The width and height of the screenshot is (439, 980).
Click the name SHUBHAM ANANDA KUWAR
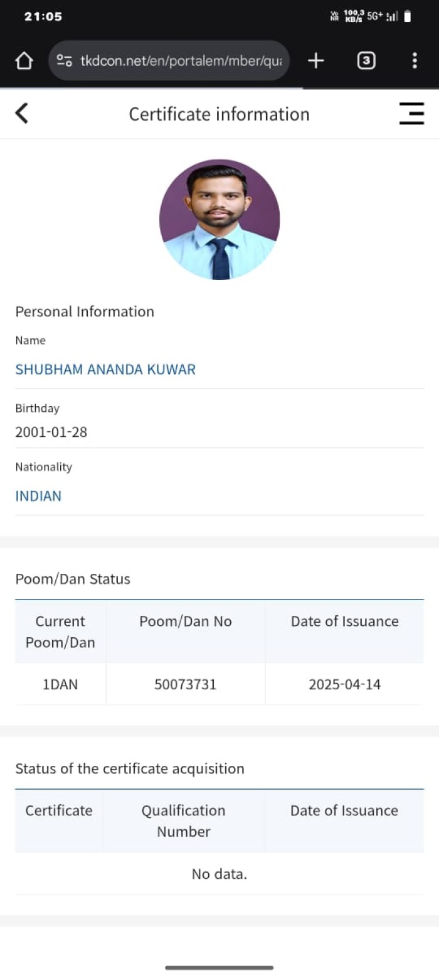tap(105, 369)
